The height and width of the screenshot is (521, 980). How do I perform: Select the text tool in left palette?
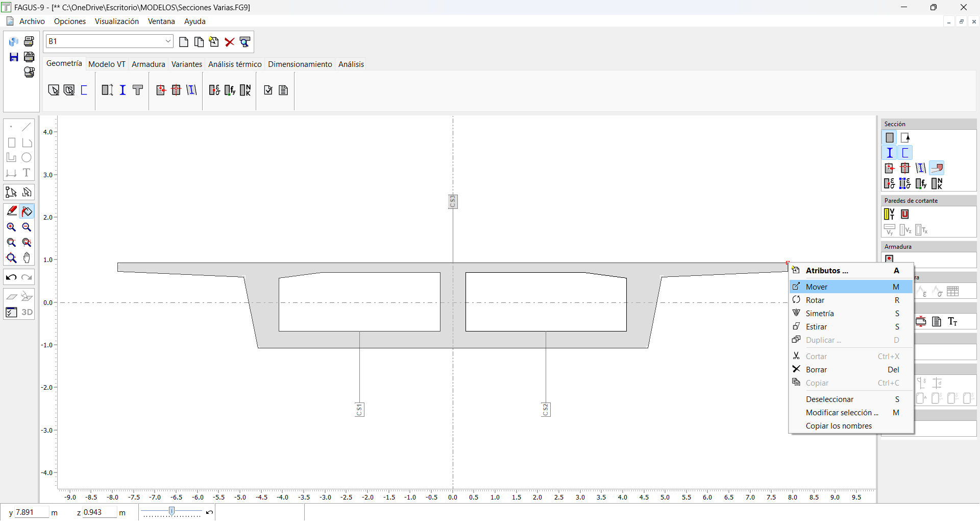coord(27,173)
